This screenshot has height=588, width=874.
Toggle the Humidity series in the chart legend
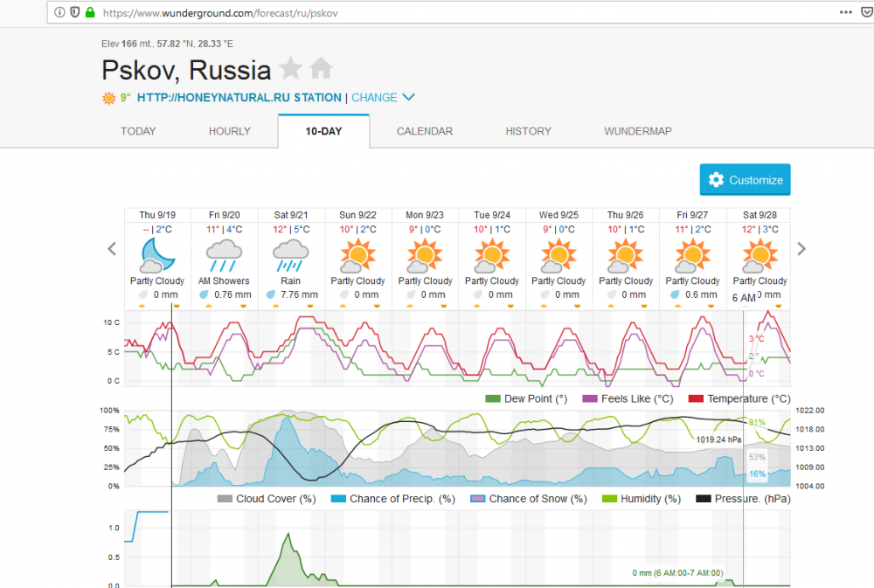(643, 499)
